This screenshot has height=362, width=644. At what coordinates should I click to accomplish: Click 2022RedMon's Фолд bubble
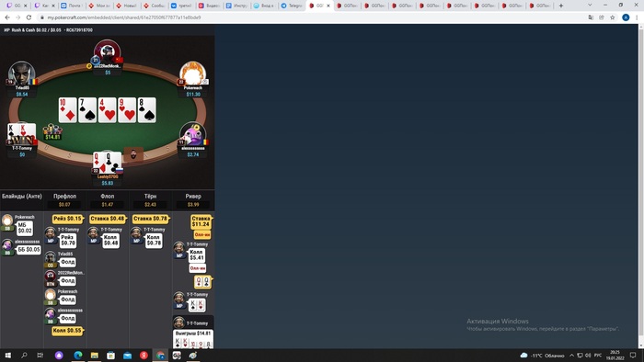68,280
